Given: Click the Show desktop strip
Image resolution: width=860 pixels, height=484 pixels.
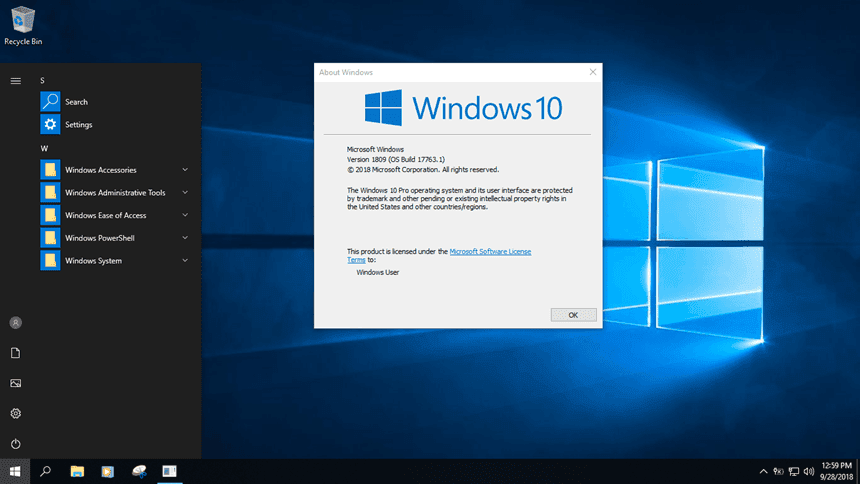Looking at the screenshot, I should click(x=858, y=471).
